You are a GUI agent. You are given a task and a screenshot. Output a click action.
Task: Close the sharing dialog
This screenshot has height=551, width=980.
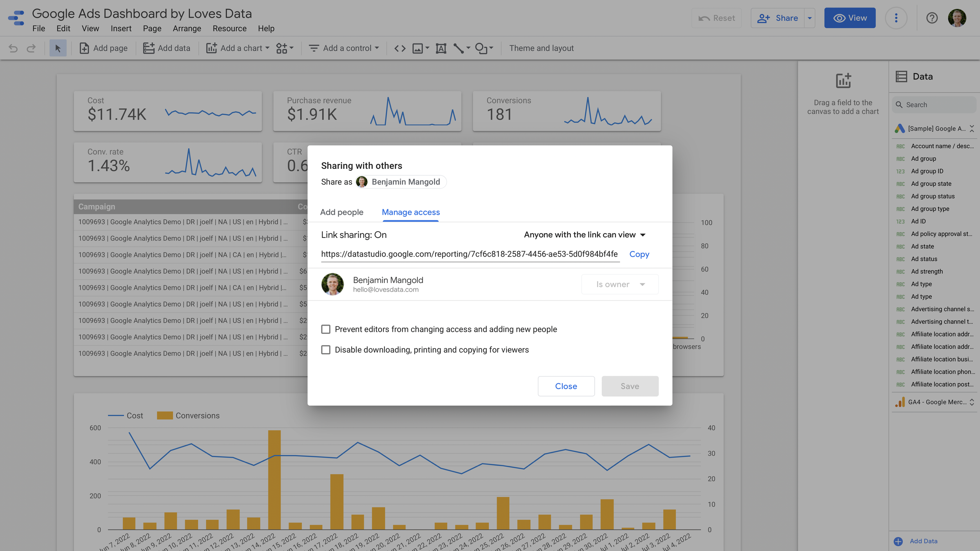(566, 386)
